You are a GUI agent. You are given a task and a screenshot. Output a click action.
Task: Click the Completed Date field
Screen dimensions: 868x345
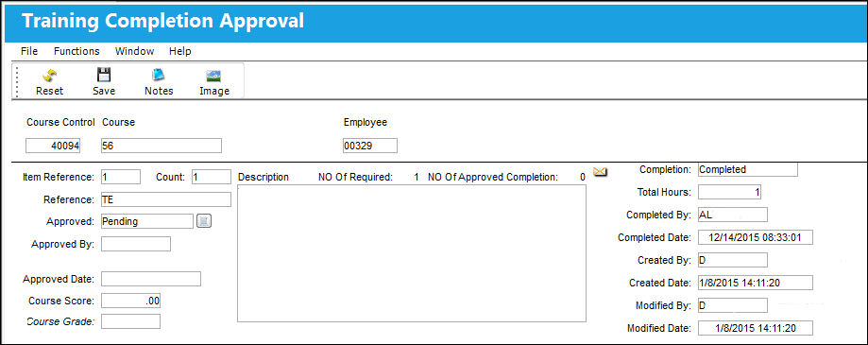pos(755,237)
